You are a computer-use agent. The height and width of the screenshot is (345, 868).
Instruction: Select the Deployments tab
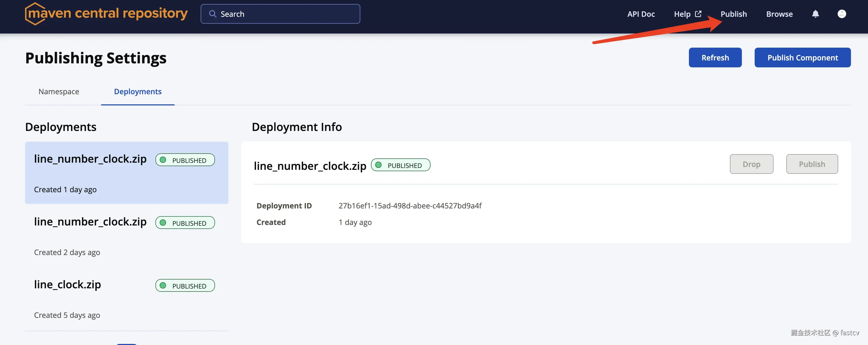tap(138, 92)
